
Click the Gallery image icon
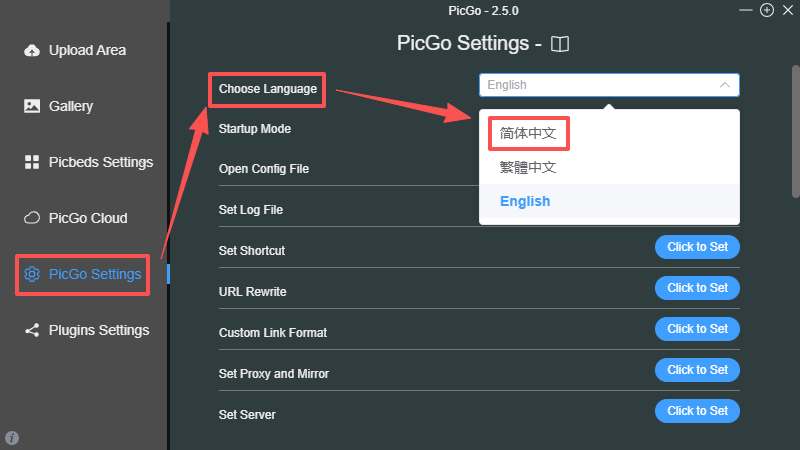click(x=32, y=106)
